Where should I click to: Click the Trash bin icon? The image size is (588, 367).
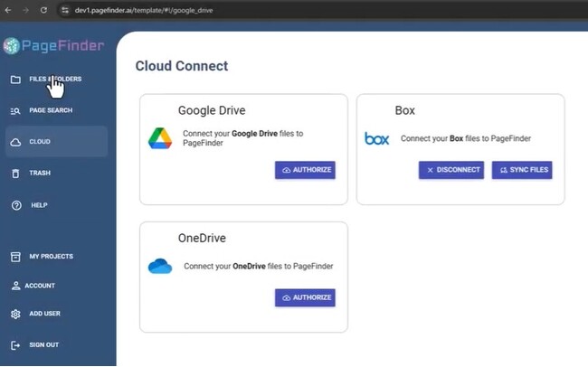point(15,174)
